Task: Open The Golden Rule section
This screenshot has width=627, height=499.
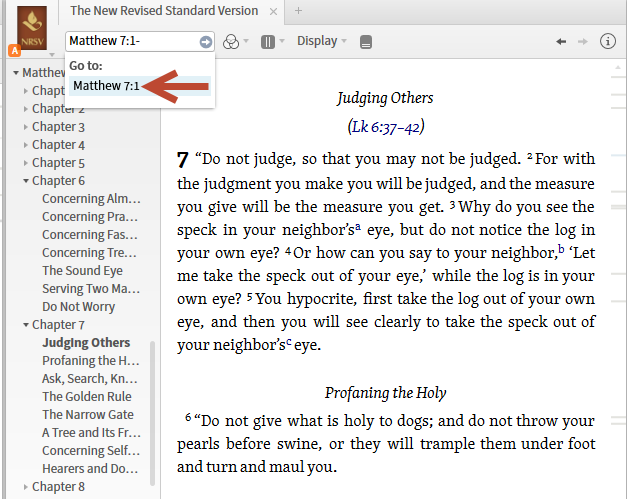Action: pos(87,397)
